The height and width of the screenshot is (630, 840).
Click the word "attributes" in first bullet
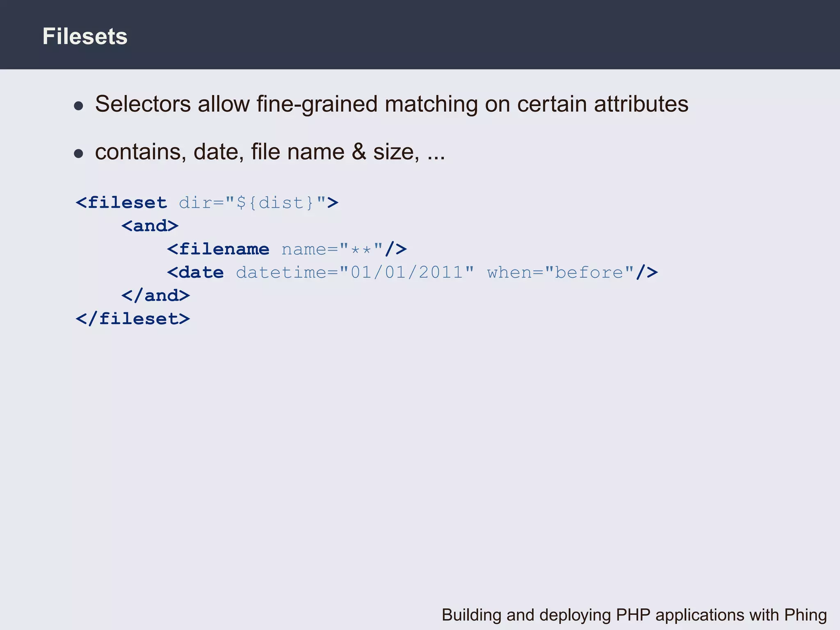[x=641, y=104]
